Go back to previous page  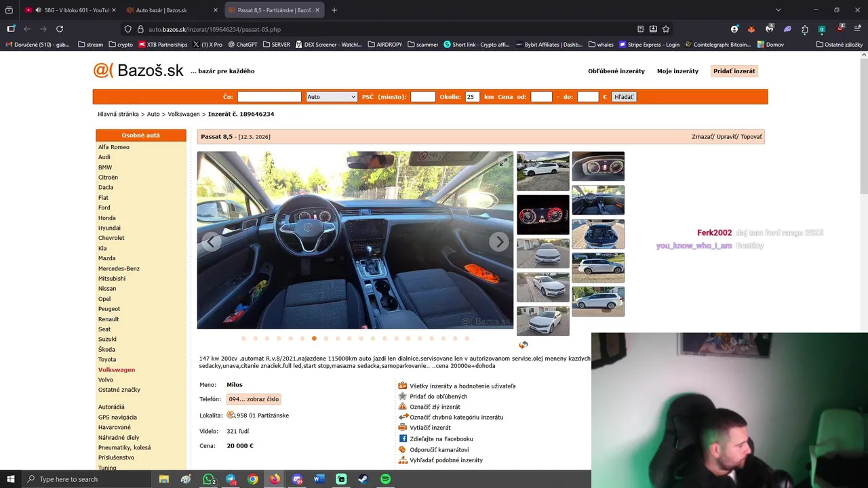(x=27, y=29)
